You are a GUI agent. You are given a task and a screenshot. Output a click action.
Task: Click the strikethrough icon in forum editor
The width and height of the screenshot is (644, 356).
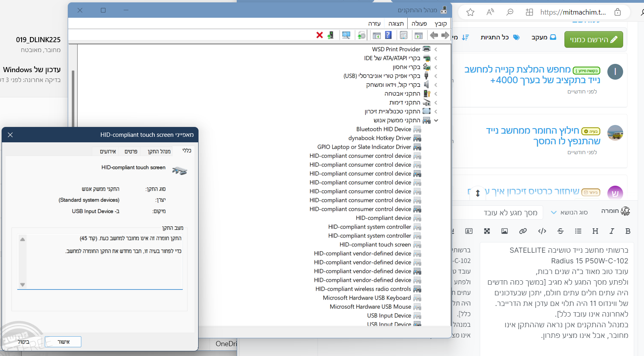tap(560, 231)
